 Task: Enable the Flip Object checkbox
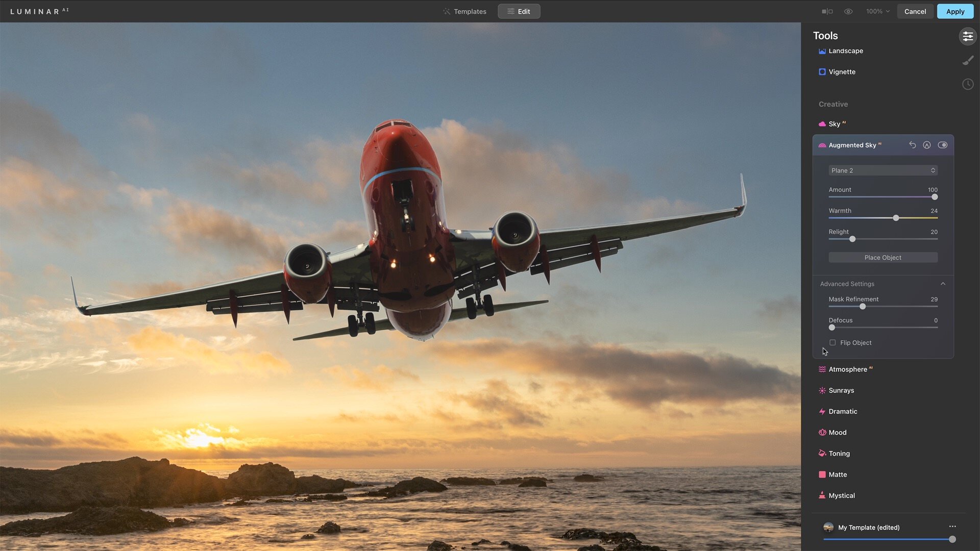[x=832, y=343]
